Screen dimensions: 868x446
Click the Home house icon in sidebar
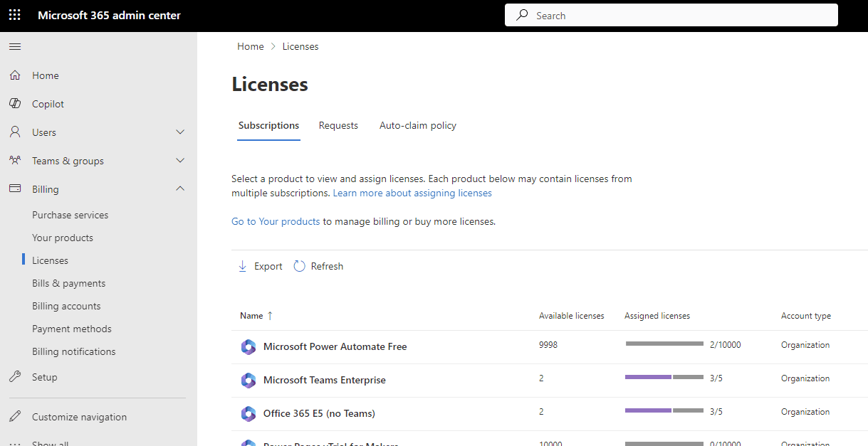click(x=15, y=75)
